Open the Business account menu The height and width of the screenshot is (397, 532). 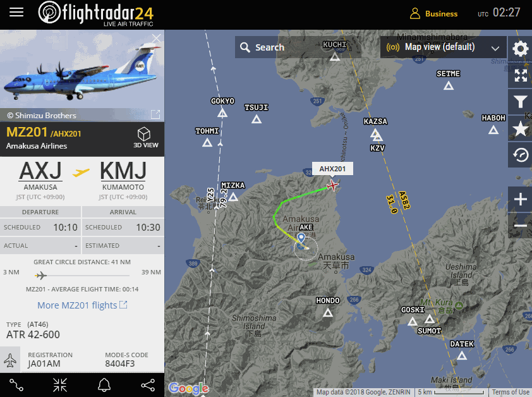433,13
